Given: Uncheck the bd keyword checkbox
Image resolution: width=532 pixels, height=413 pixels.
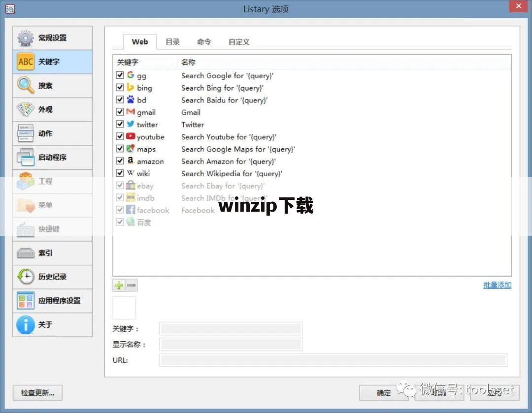Looking at the screenshot, I should 120,99.
